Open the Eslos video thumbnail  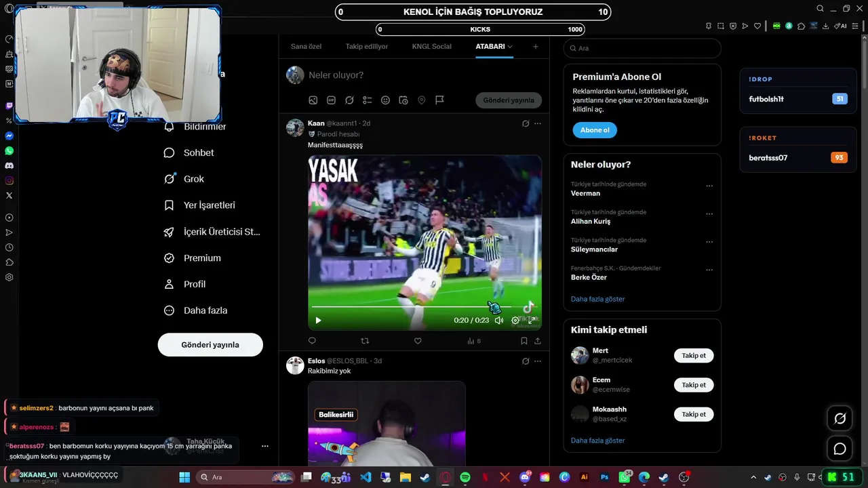tap(387, 423)
